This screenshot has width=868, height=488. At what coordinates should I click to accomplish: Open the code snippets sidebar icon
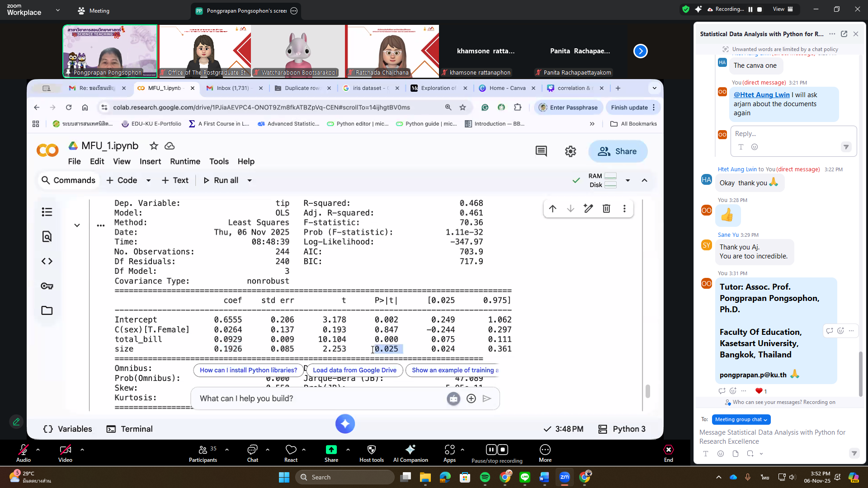47,261
